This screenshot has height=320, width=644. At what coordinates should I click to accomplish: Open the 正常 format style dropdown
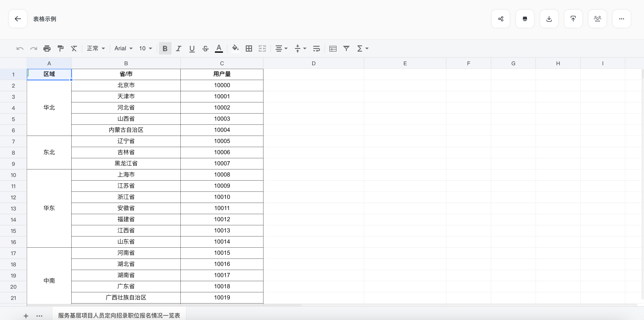pyautogui.click(x=96, y=48)
